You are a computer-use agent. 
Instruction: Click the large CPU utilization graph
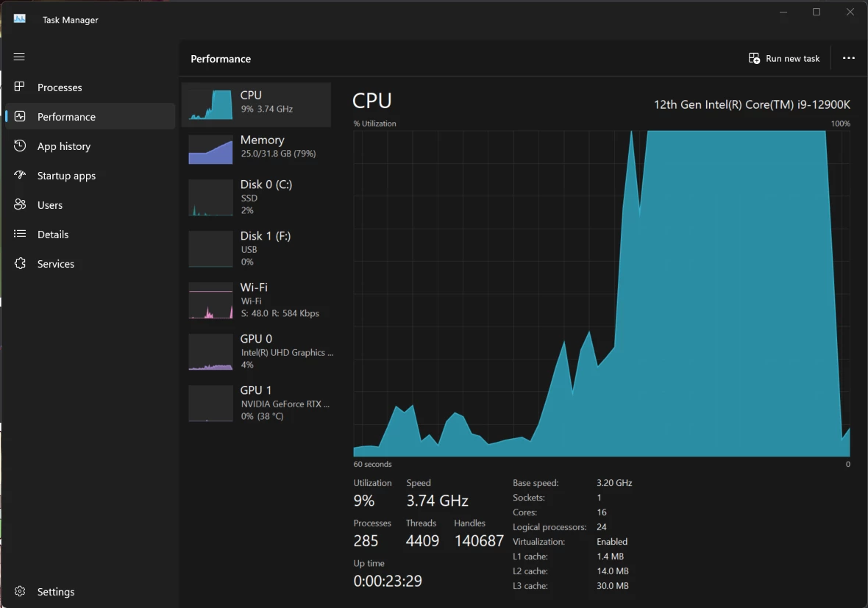click(x=602, y=293)
